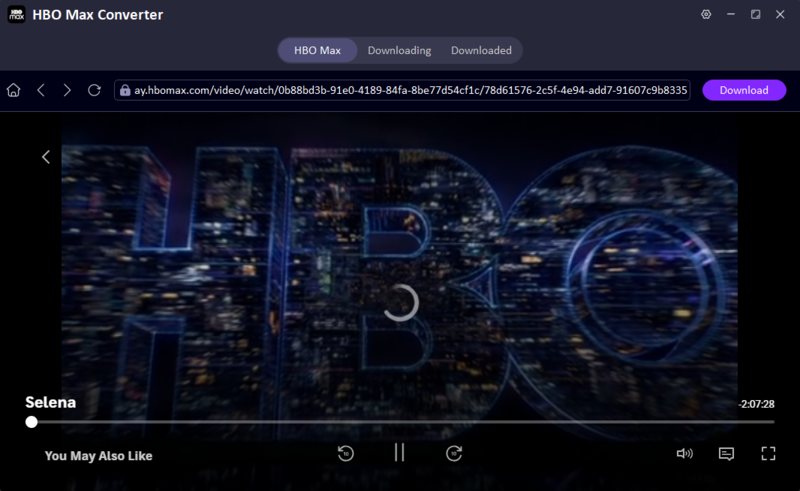The height and width of the screenshot is (491, 800).
Task: Rewind 10 seconds
Action: [346, 453]
